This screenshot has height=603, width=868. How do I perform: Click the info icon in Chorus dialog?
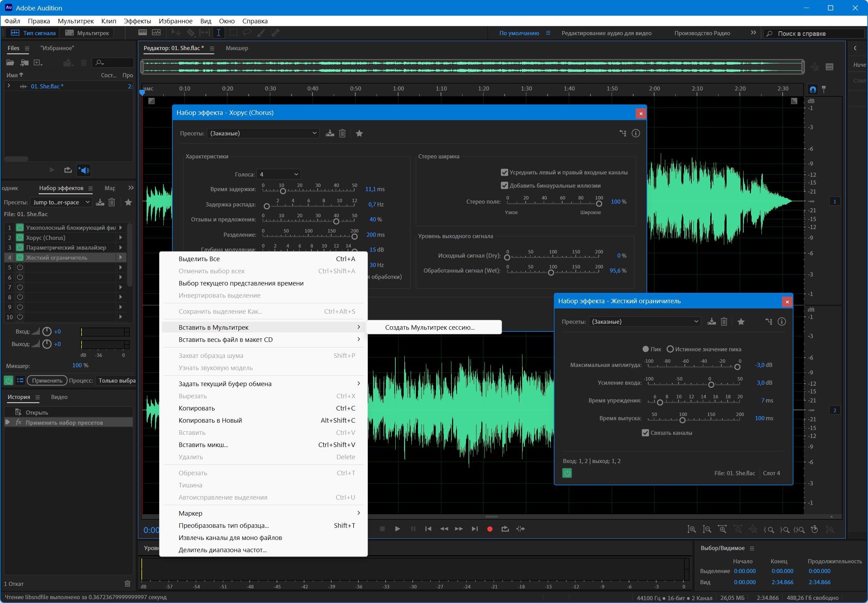636,133
